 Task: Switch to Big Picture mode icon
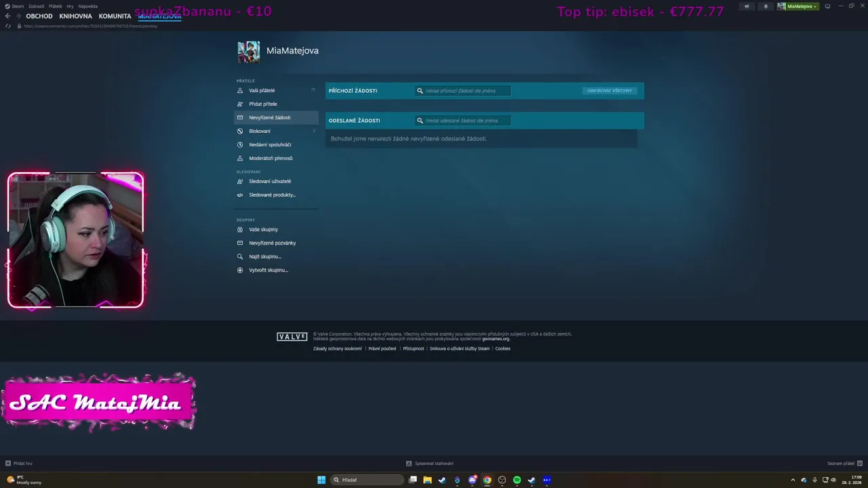(x=827, y=6)
